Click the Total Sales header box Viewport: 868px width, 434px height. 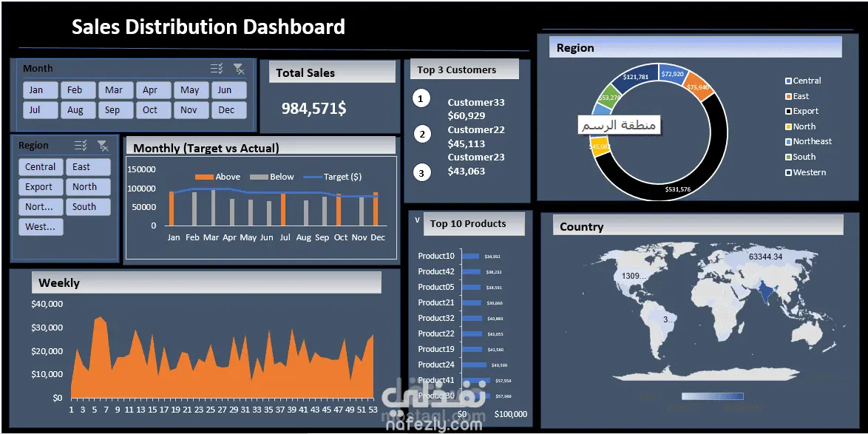pyautogui.click(x=332, y=72)
